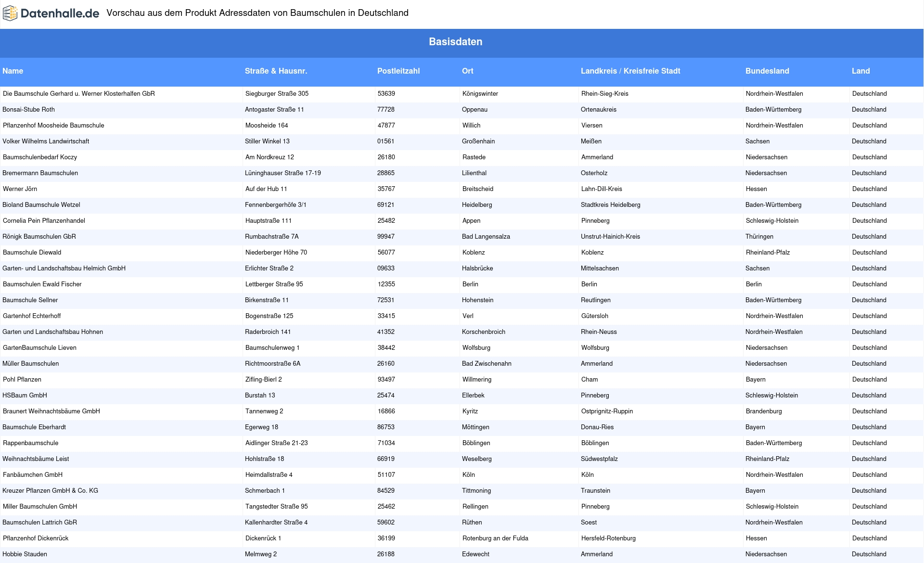The width and height of the screenshot is (924, 563).
Task: Select the Rhein-Sieg-Kreis district cell
Action: pos(605,94)
